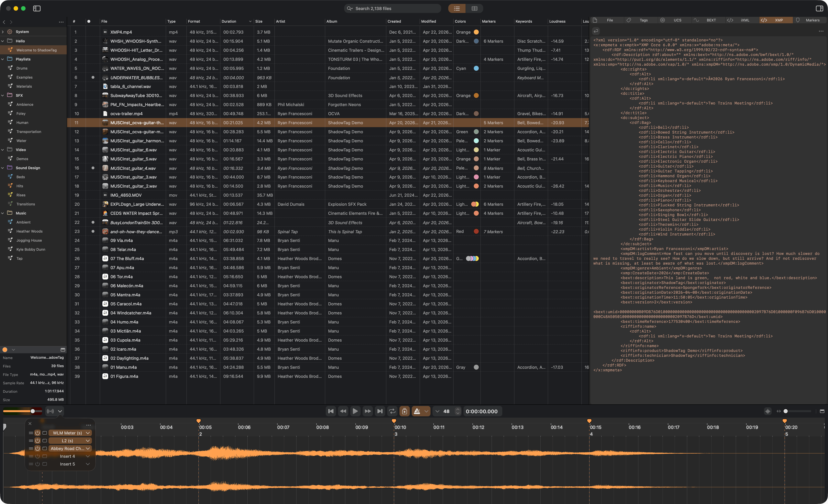Switch to list view mode
This screenshot has height=504, width=828.
tap(457, 8)
